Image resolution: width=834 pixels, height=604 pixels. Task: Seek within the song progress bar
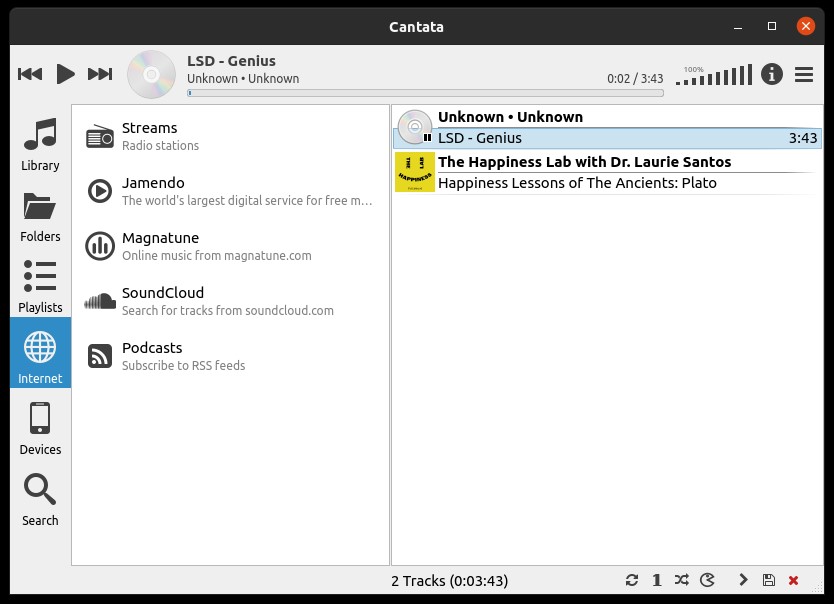coord(425,93)
